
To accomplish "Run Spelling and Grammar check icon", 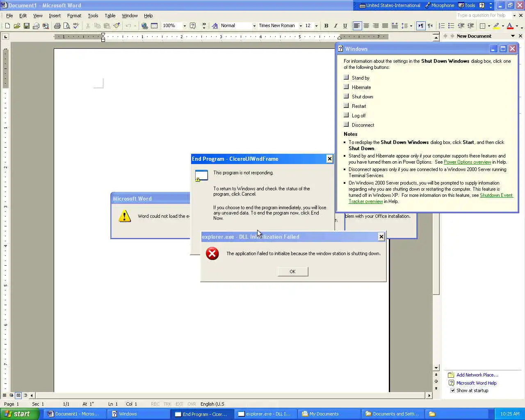I will point(76,26).
